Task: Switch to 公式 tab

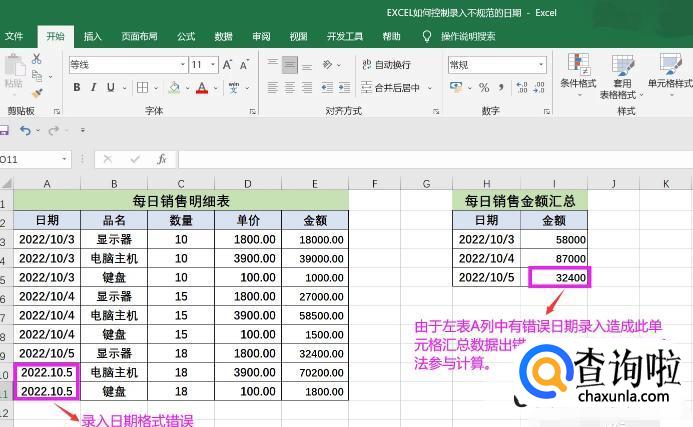Action: pos(186,36)
